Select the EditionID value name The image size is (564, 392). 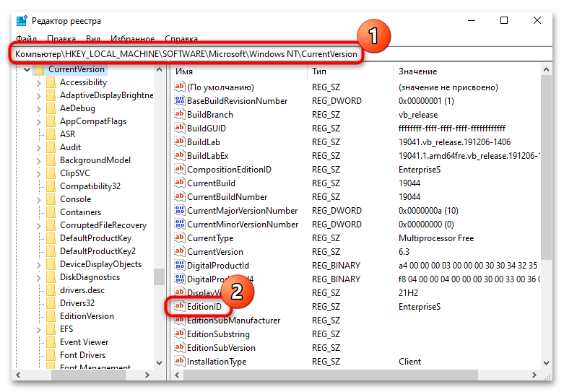[x=204, y=306]
